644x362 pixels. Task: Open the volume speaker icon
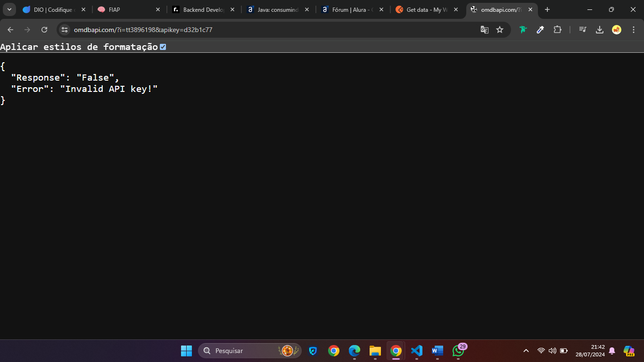tap(553, 351)
